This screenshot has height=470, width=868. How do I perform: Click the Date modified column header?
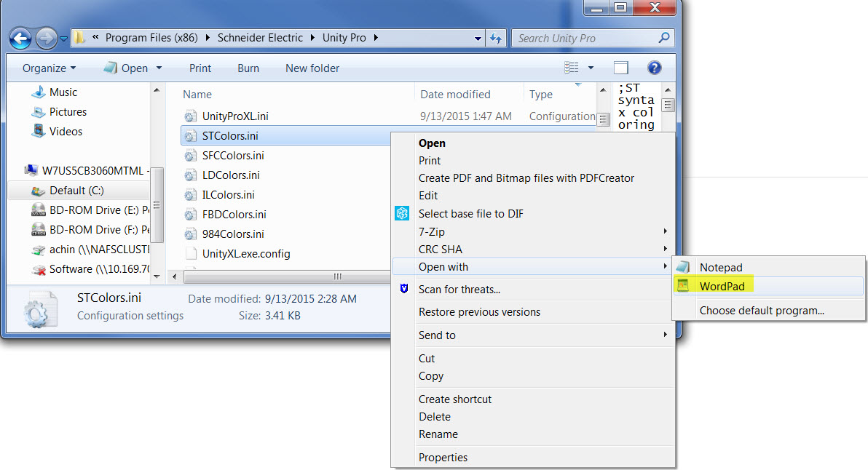coord(455,95)
